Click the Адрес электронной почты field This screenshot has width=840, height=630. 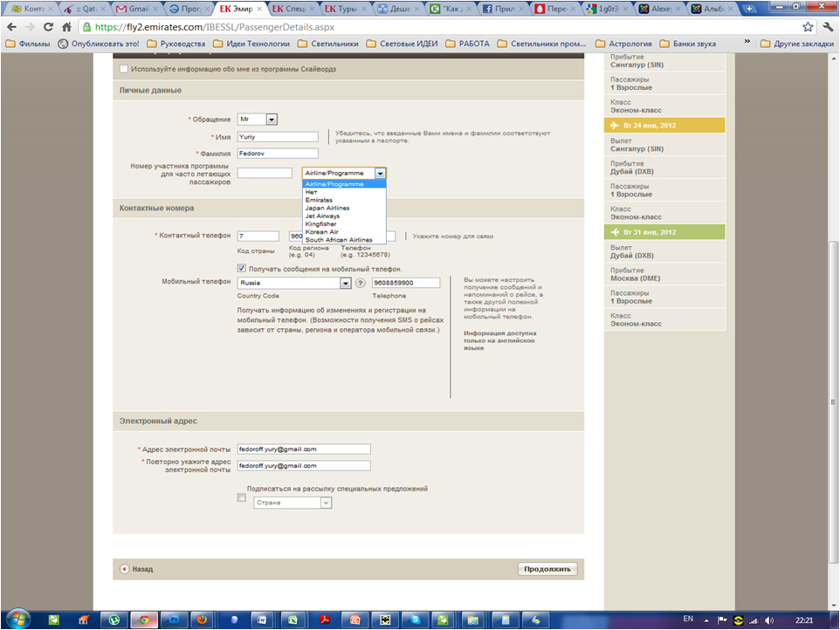pyautogui.click(x=304, y=449)
